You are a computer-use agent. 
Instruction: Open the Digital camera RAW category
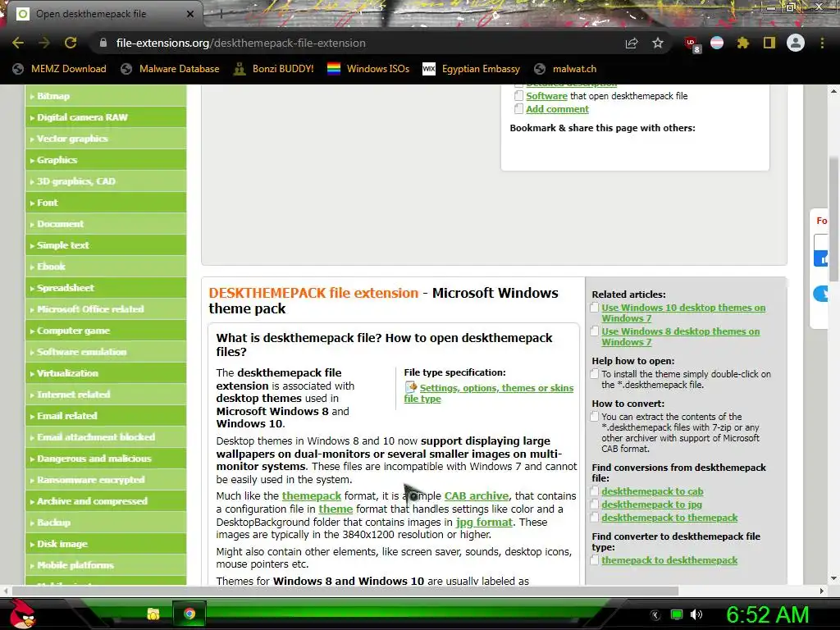[106, 117]
